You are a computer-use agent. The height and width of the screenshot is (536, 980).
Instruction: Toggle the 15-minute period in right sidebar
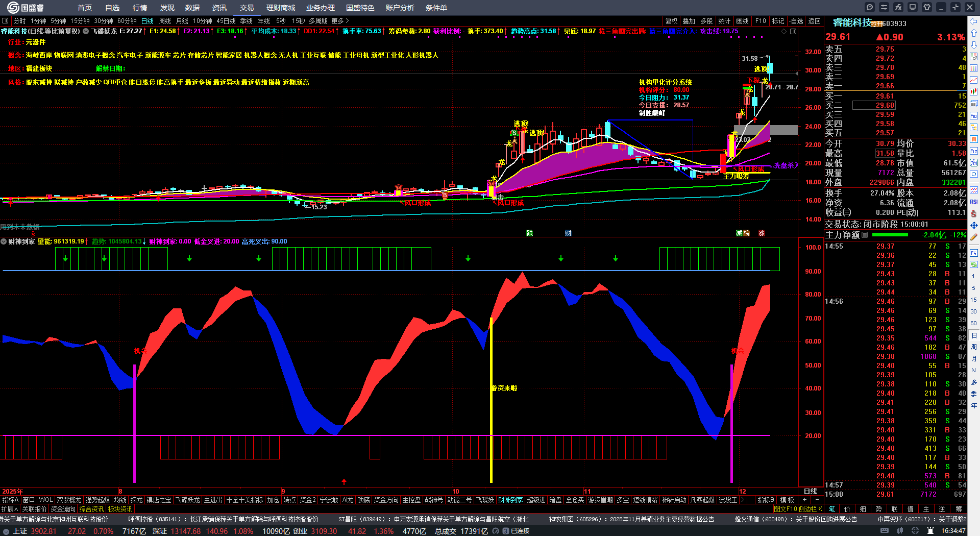pos(974,300)
